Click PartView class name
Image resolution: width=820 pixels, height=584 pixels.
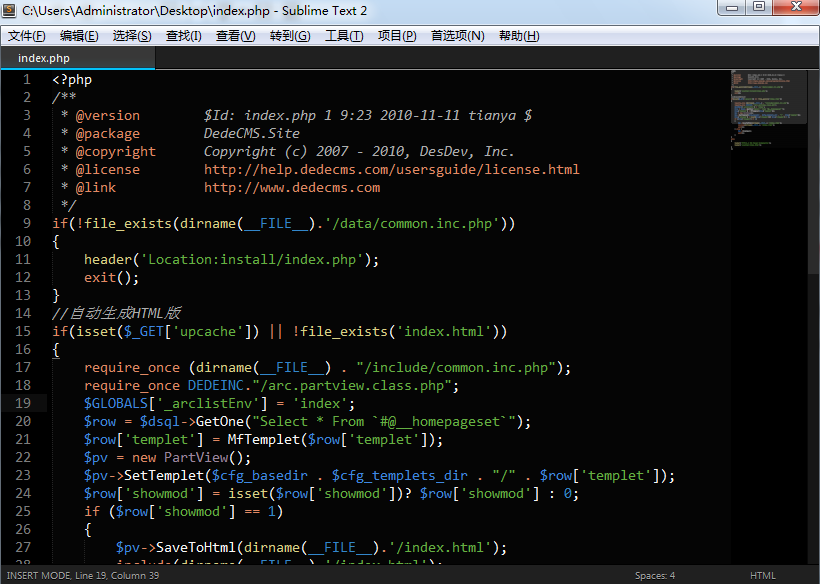196,457
